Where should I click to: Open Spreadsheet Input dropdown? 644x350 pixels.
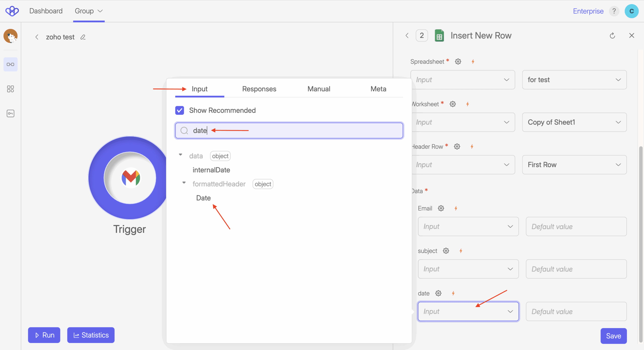pos(463,80)
